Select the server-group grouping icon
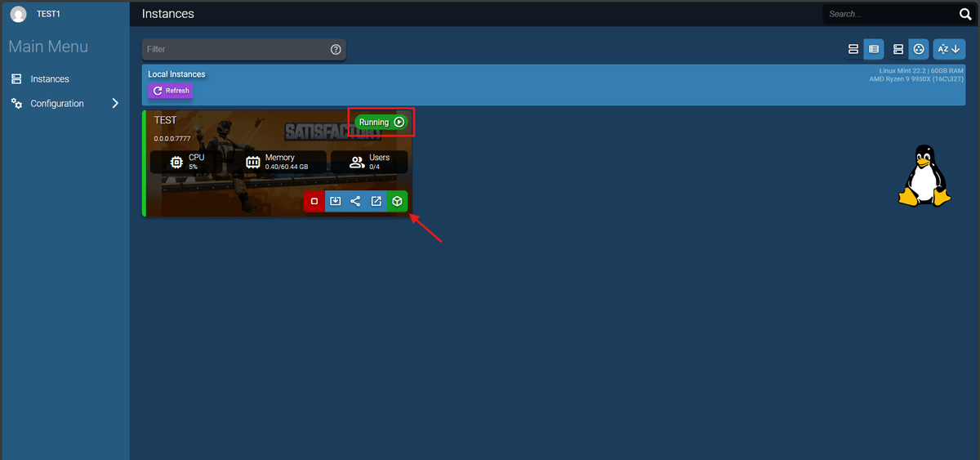The image size is (980, 460). coord(898,50)
